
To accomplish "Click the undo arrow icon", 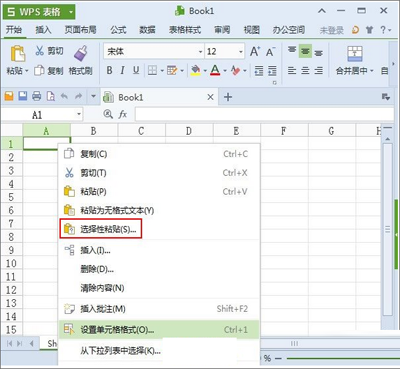I will click(64, 96).
